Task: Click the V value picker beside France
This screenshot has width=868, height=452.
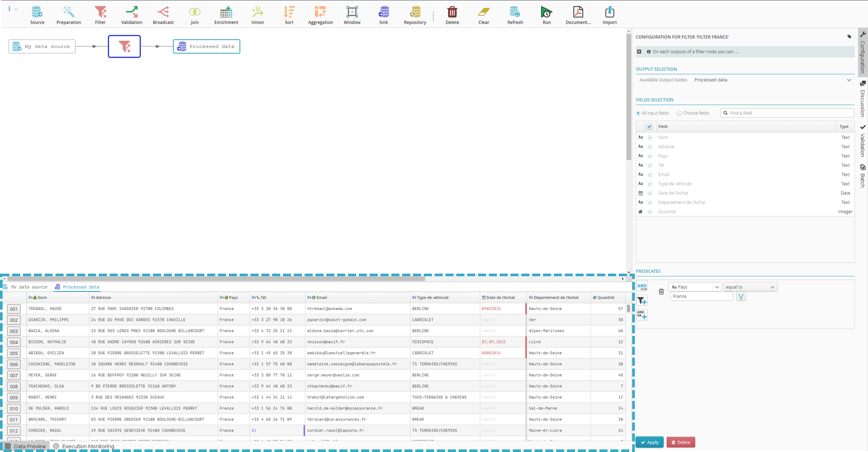Action: [x=741, y=297]
